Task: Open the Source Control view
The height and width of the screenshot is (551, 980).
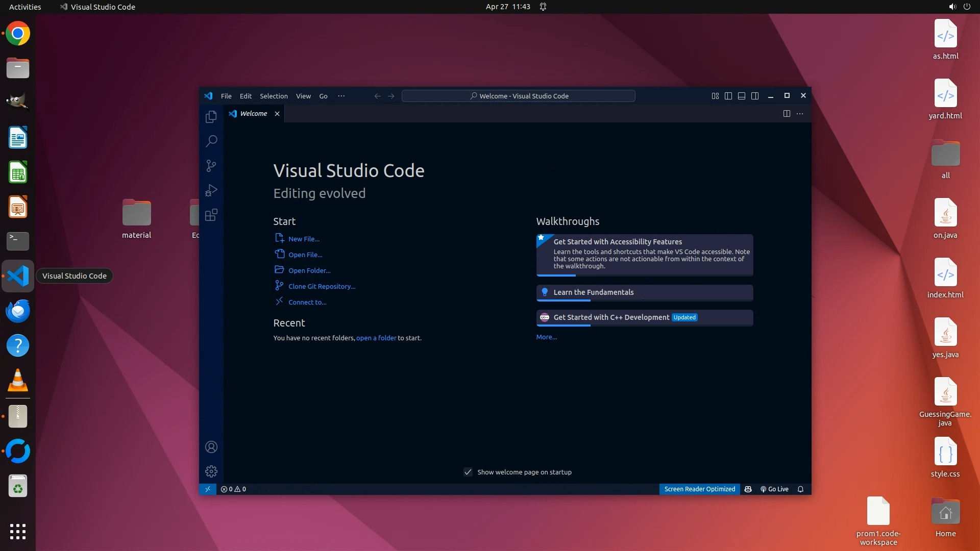Action: click(211, 166)
